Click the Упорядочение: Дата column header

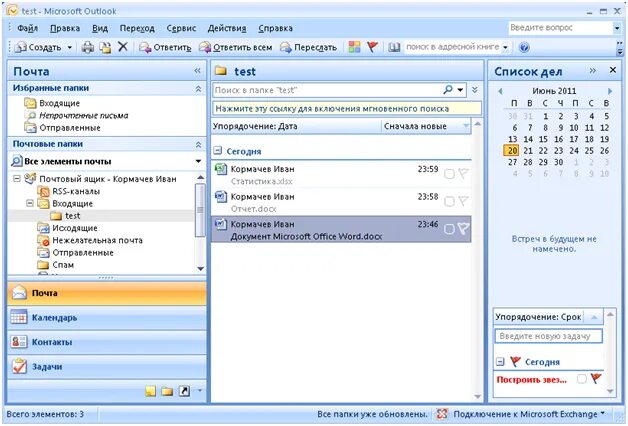[296, 127]
